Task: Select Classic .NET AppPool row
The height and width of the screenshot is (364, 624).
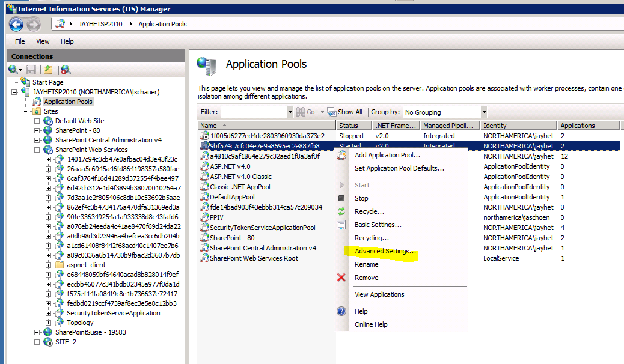Action: [240, 187]
